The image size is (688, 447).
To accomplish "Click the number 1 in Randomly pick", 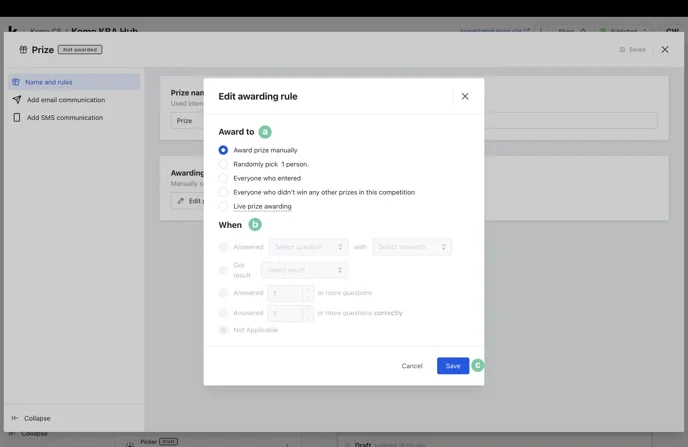I will pyautogui.click(x=283, y=164).
